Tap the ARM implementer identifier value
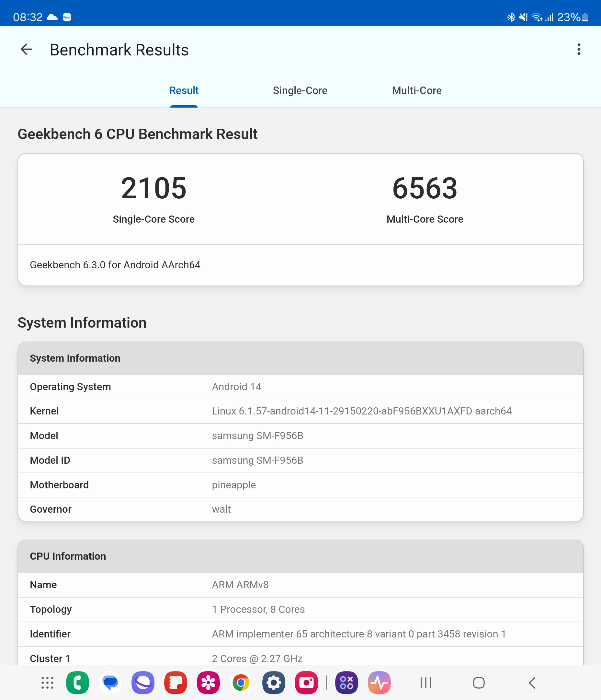The height and width of the screenshot is (700, 601). 359,634
